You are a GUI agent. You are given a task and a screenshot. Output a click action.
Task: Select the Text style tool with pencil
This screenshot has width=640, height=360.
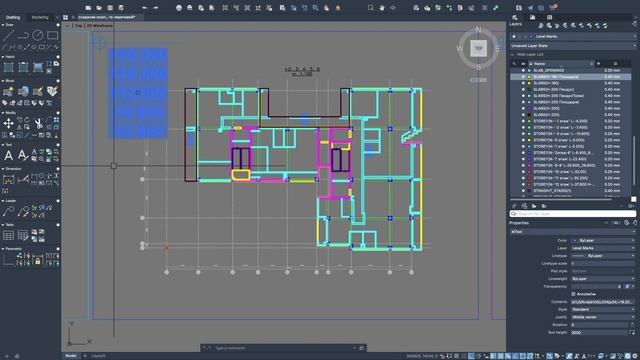(x=23, y=155)
